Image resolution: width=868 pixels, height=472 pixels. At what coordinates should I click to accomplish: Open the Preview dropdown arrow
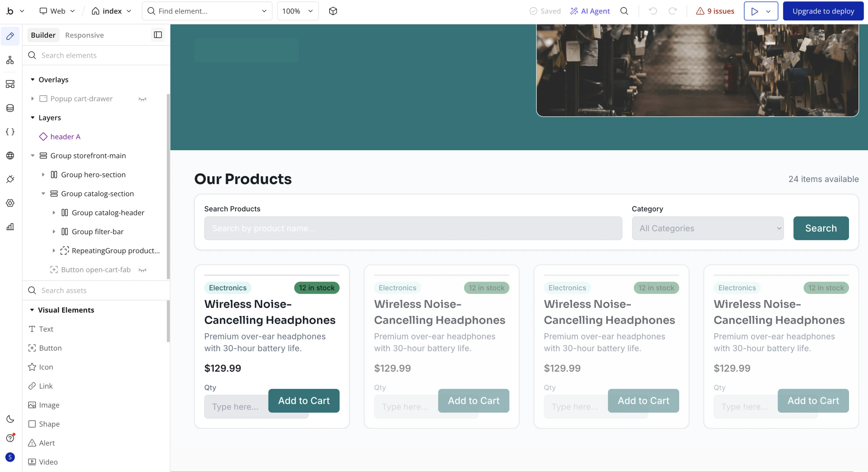(769, 11)
